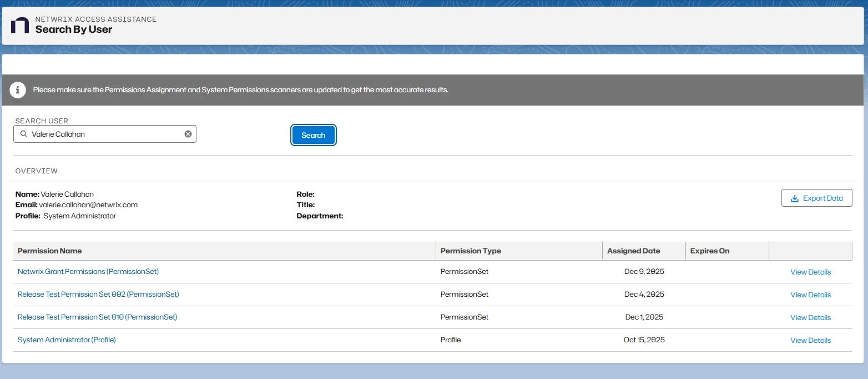Clear the Valerie Callahan search text
Viewport: 868px width, 379px height.
188,134
